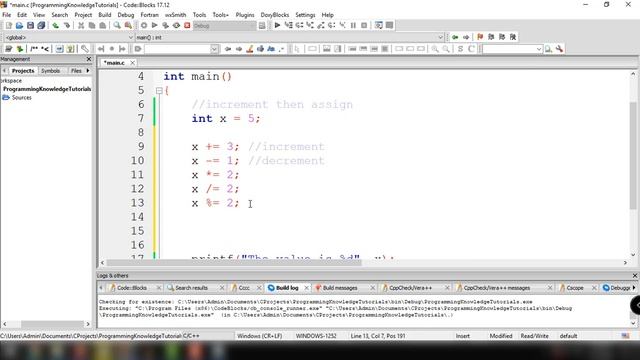Open the CppCheck/Vera++ messages tab
This screenshot has height=360, width=640.
click(496, 288)
